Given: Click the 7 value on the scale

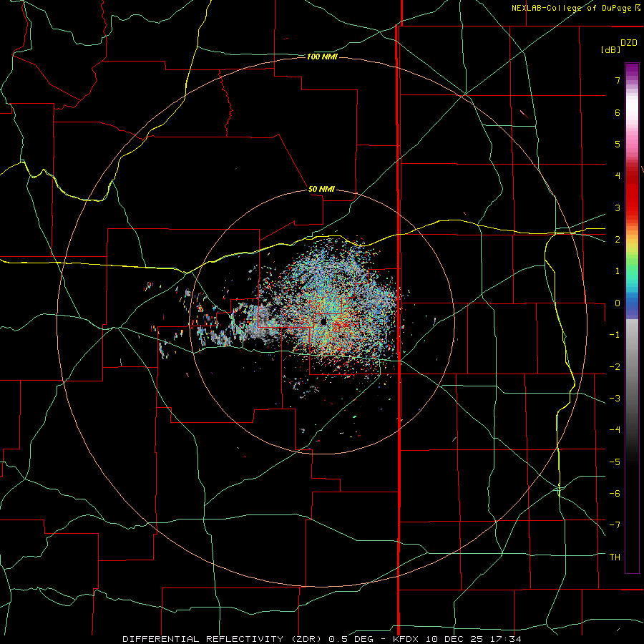Looking at the screenshot, I should pyautogui.click(x=618, y=80).
